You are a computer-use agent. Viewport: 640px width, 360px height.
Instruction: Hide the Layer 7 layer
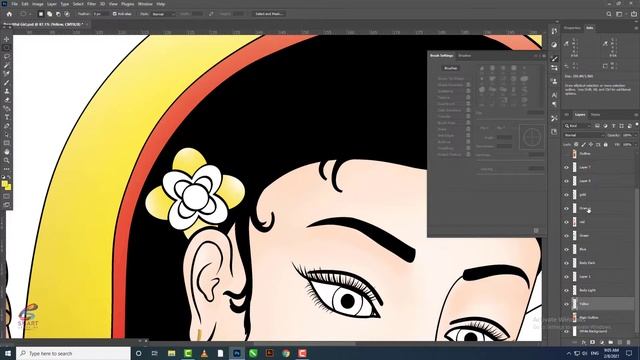coord(567,167)
